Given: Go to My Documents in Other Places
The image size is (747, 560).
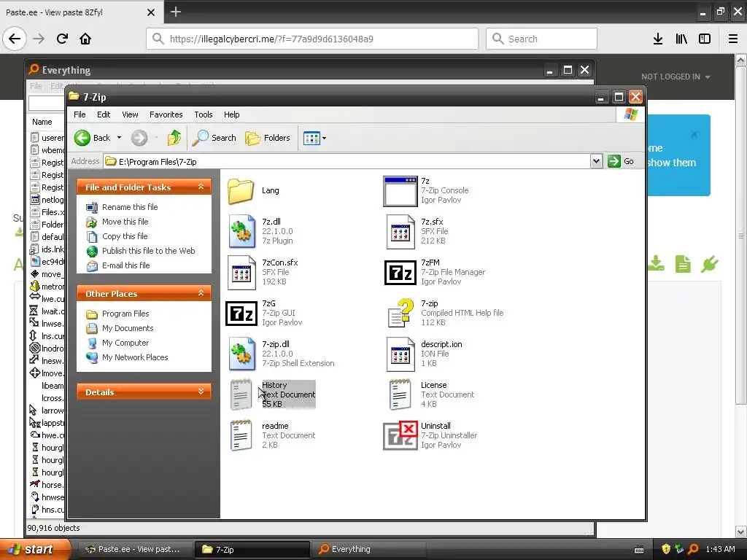Looking at the screenshot, I should point(128,328).
